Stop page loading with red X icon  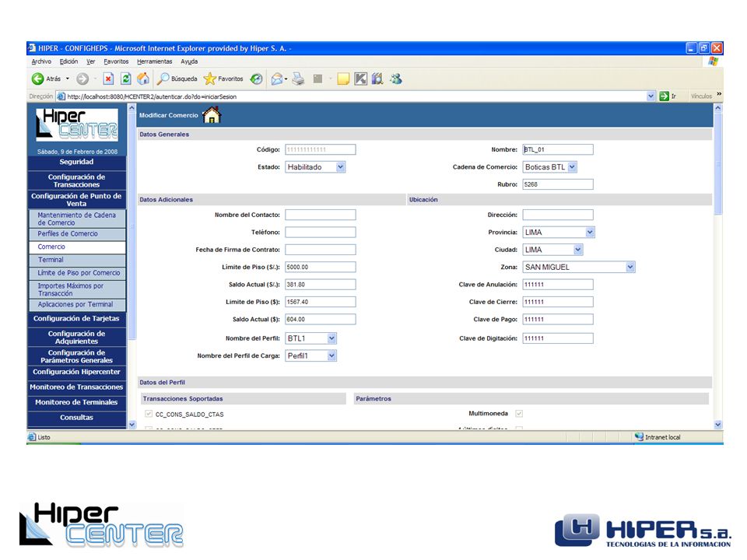click(109, 79)
